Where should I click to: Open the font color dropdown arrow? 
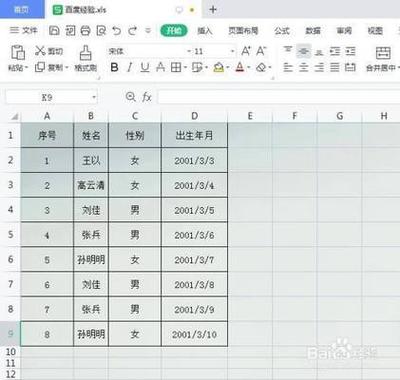point(249,68)
